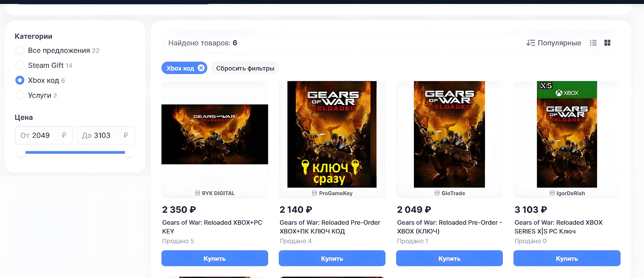
Task: Click the maximum price slider handle
Action: coord(129,153)
